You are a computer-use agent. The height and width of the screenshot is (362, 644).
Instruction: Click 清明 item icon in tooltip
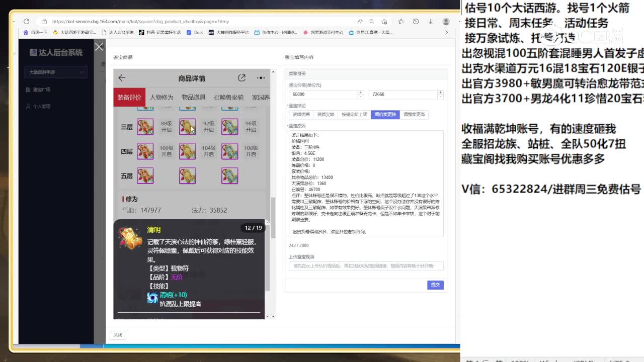pyautogui.click(x=130, y=238)
